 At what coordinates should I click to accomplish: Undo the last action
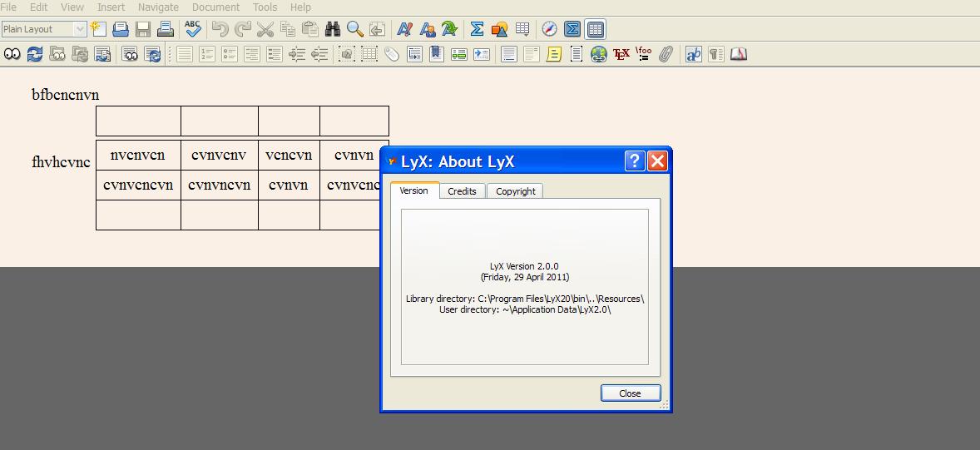pyautogui.click(x=220, y=29)
